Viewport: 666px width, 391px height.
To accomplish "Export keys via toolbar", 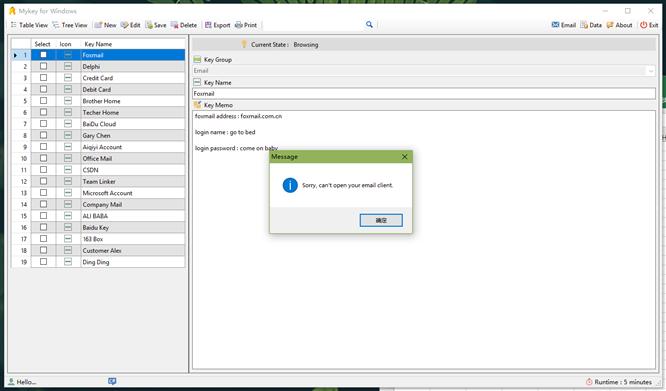I will pos(217,25).
